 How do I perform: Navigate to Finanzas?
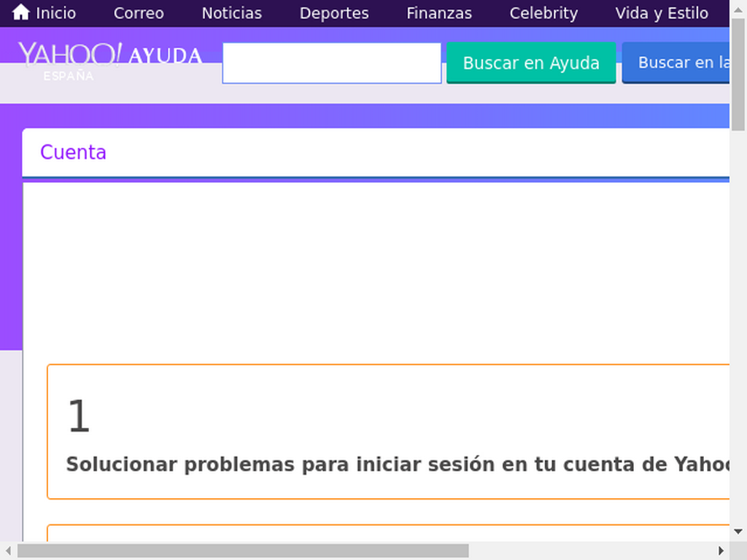tap(438, 13)
